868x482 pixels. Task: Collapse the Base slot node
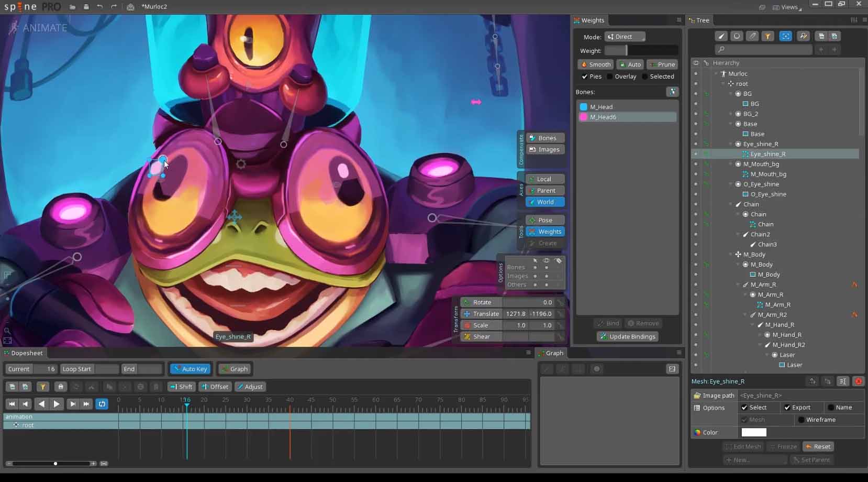[x=731, y=124]
